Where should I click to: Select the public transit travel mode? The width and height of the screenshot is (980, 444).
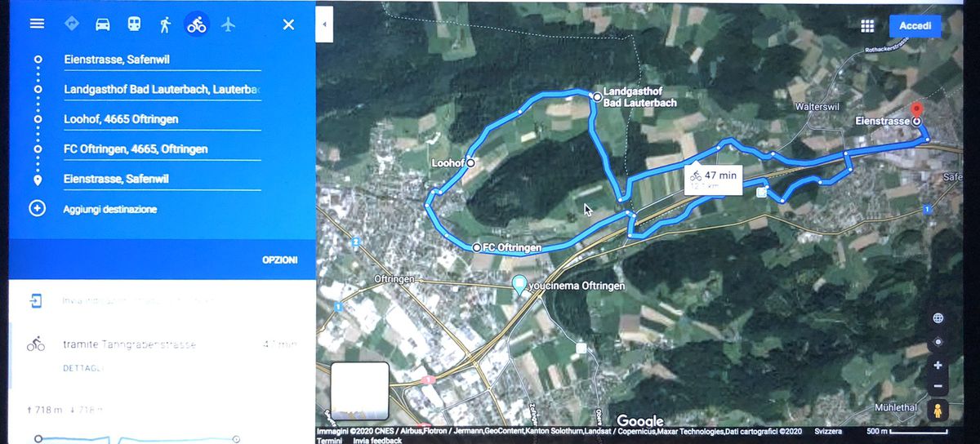[133, 24]
